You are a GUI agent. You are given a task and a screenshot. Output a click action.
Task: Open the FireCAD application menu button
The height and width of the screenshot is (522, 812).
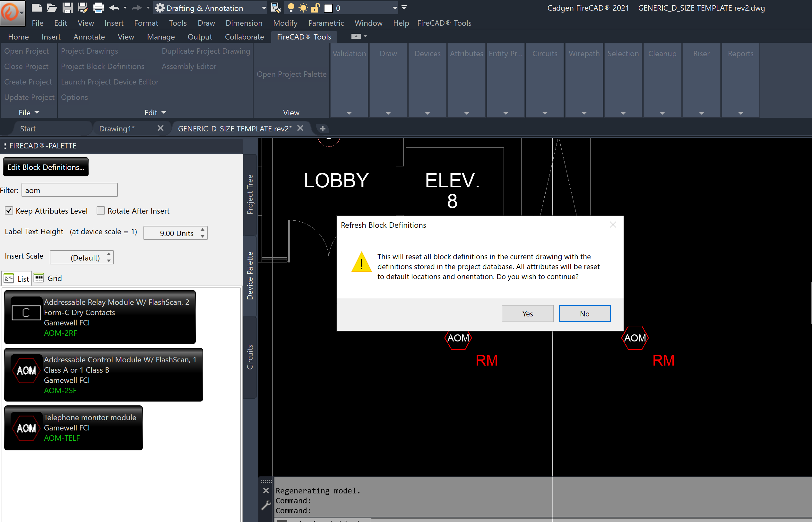pos(13,13)
